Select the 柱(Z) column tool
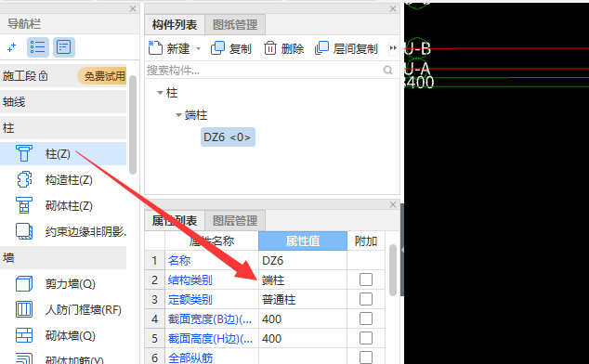Viewport: 589px width, 364px height. click(x=63, y=153)
